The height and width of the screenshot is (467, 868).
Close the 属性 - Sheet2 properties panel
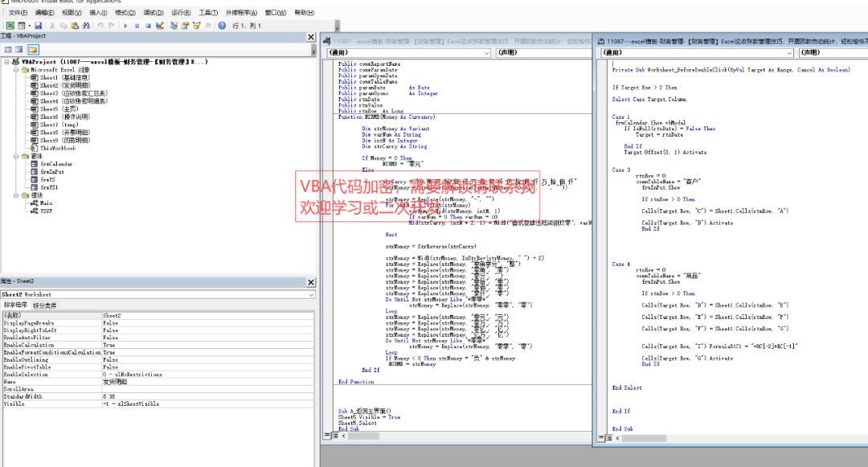(x=311, y=282)
